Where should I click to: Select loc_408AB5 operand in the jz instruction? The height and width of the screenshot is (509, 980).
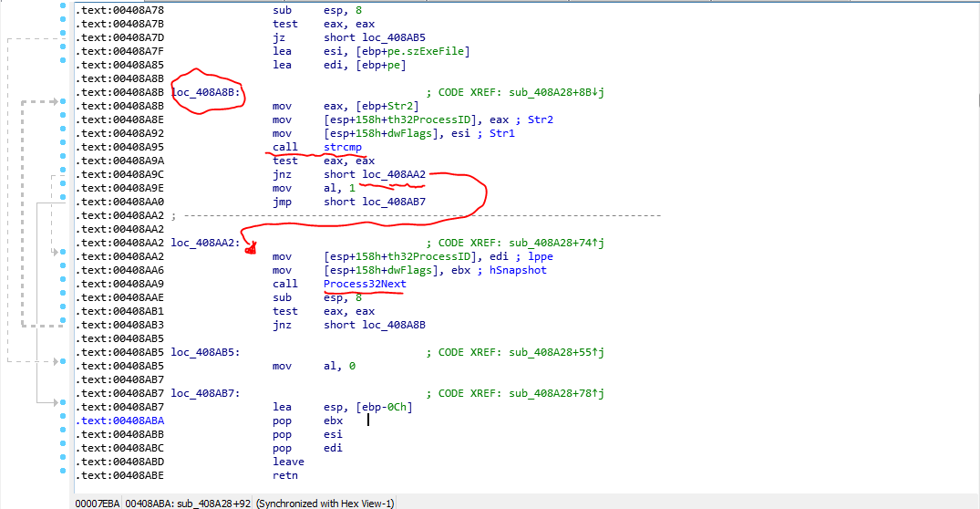click(x=394, y=37)
